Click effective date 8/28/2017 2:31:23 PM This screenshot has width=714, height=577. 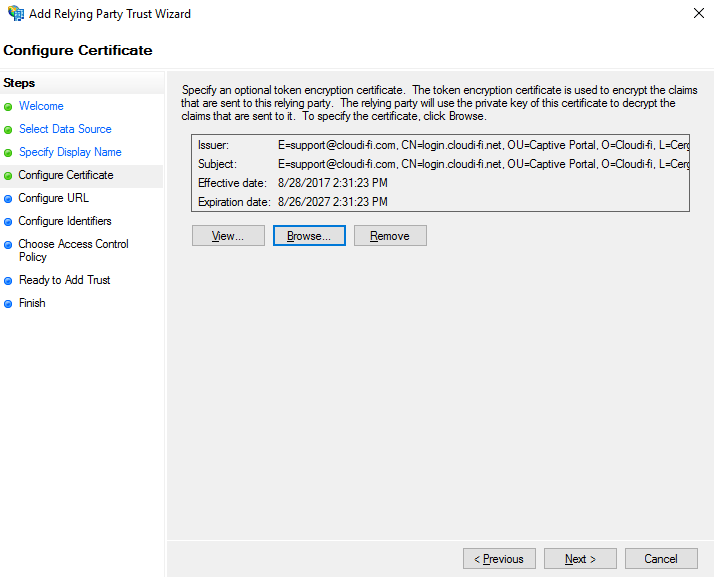coord(333,183)
